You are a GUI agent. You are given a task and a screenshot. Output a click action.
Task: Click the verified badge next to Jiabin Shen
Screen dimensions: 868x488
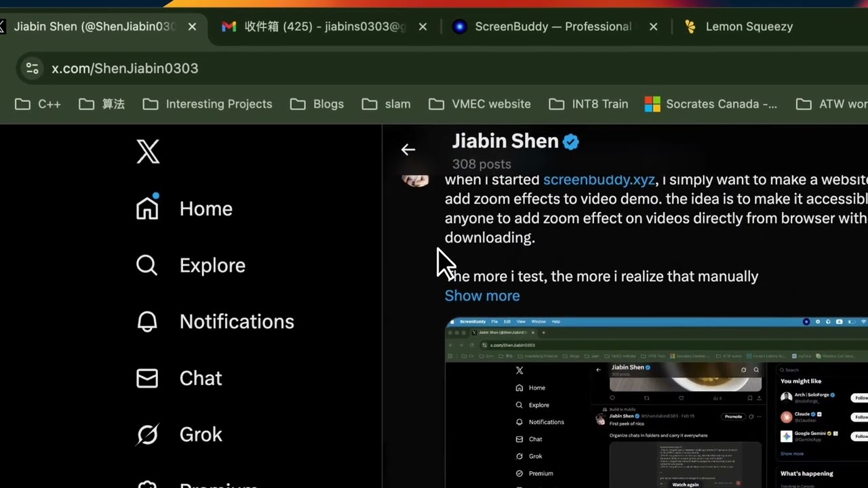coord(571,142)
